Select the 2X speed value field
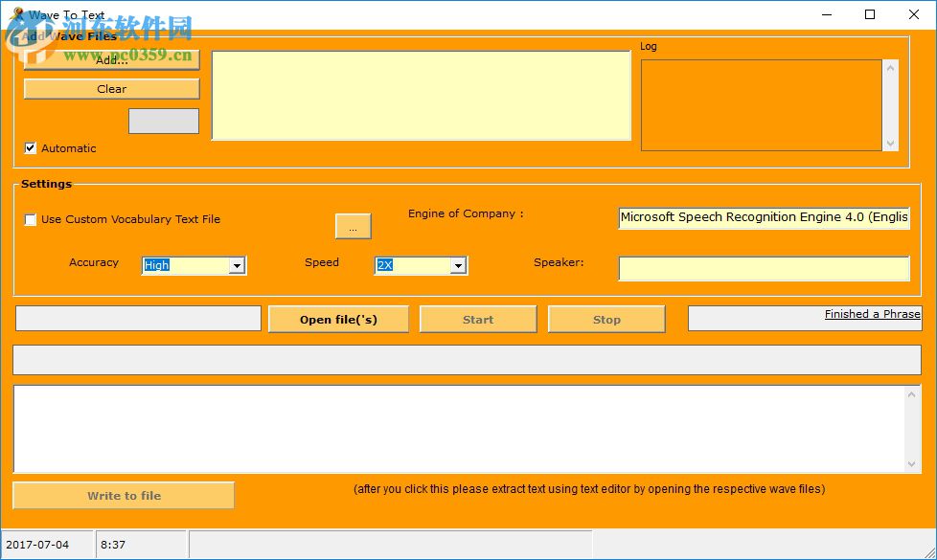Screen dimensions: 937x560 click(x=413, y=266)
